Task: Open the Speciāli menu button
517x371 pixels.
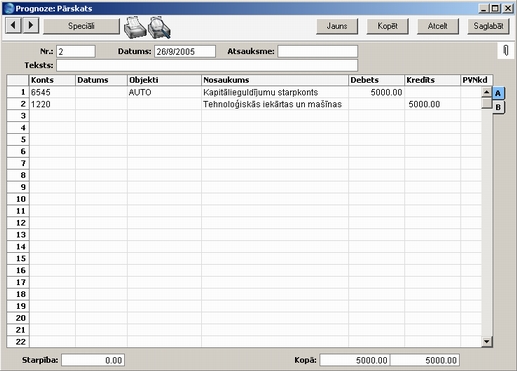Action: point(81,26)
